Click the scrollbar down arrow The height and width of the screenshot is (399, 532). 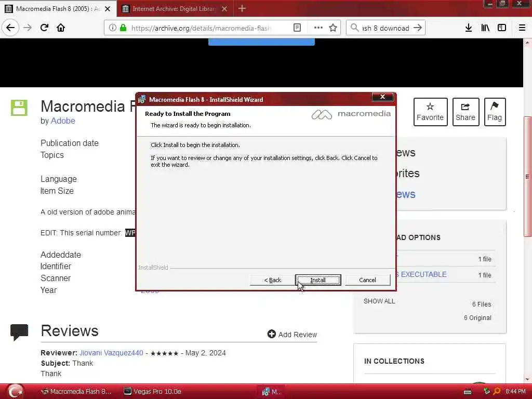click(527, 379)
